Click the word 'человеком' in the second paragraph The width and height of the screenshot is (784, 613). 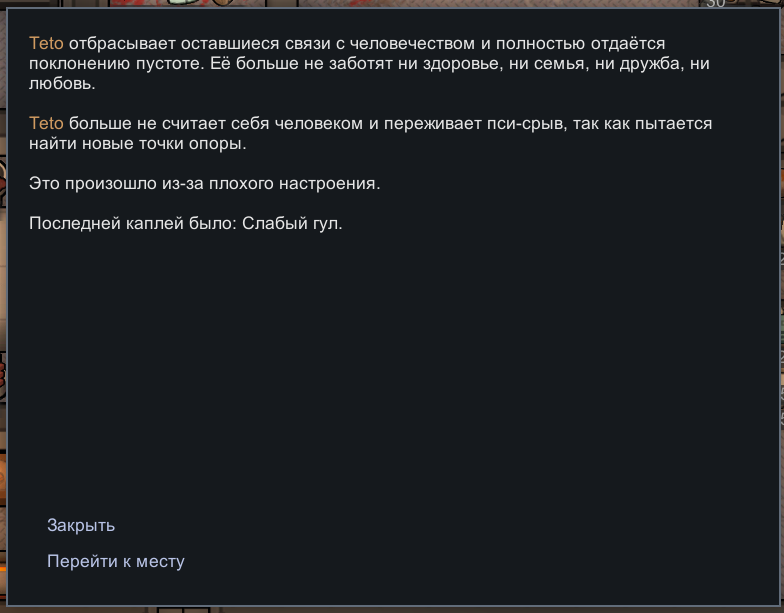[319, 124]
